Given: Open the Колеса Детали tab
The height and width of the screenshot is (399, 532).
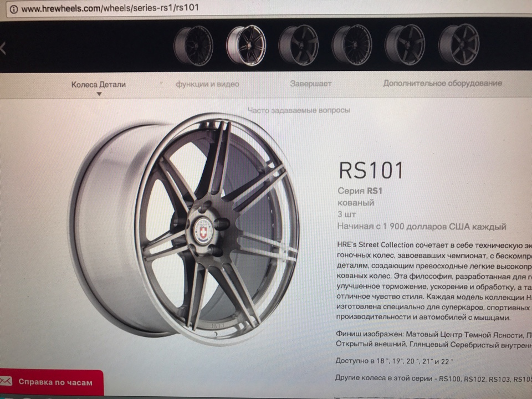Looking at the screenshot, I should 99,84.
